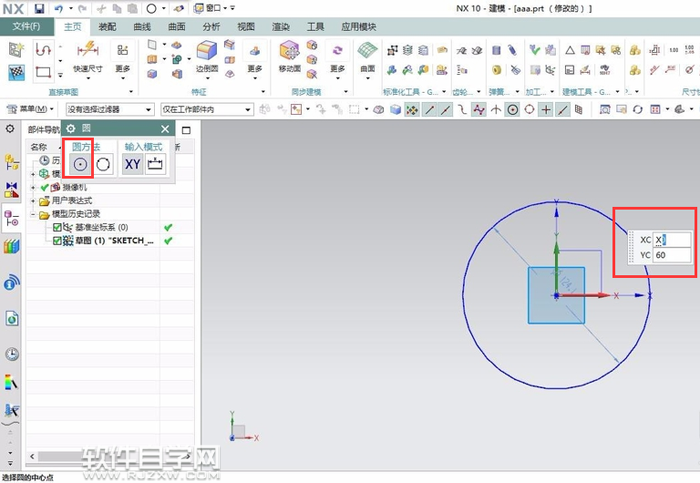Screen dimensions: 700x483
Task: Close the 圆 circle dialog
Action: [x=165, y=129]
